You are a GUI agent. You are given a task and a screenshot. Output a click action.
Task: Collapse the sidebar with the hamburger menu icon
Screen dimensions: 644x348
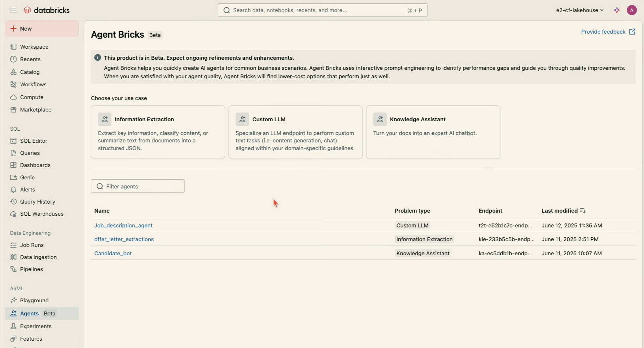[13, 10]
